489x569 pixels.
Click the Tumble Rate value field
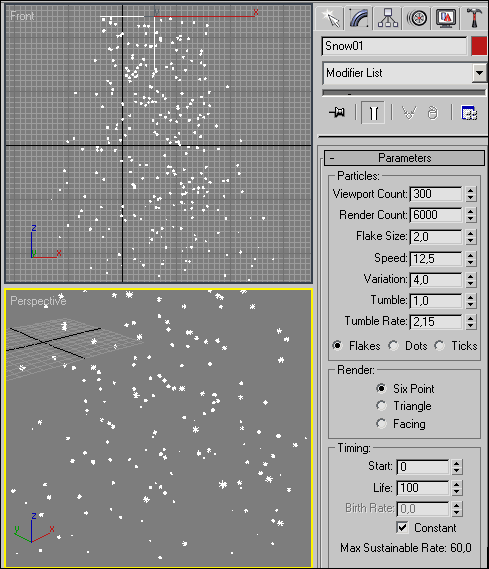click(436, 322)
